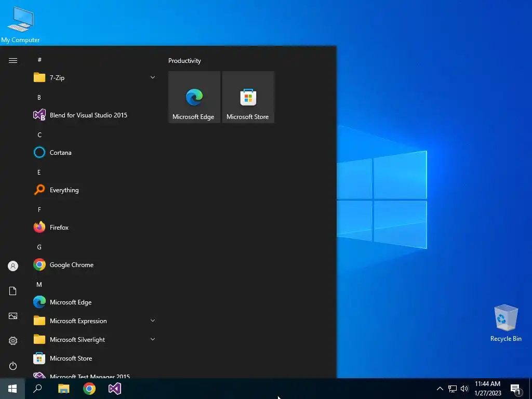Click the Microsoft Edge tile under Productivity

[194, 97]
